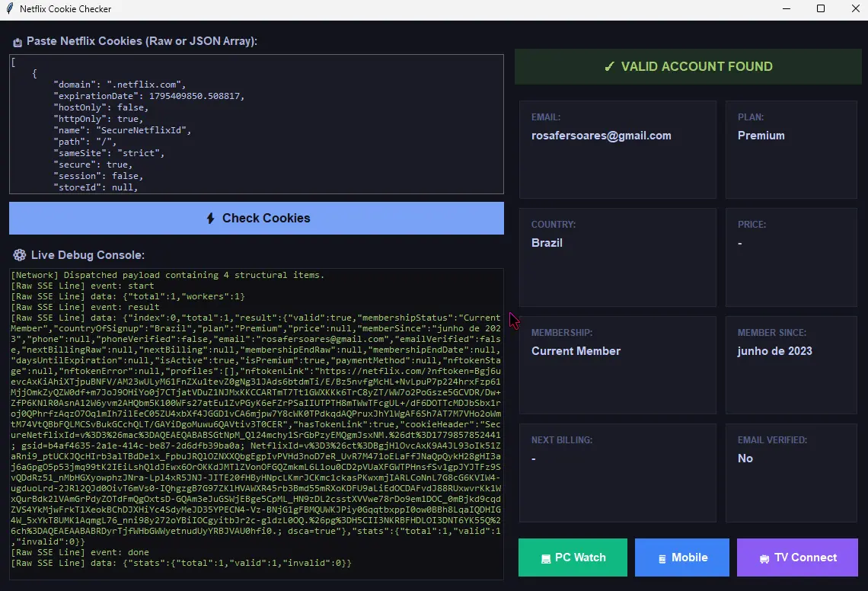This screenshot has width=868, height=591.
Task: Select the Premium plan value
Action: pyautogui.click(x=761, y=136)
